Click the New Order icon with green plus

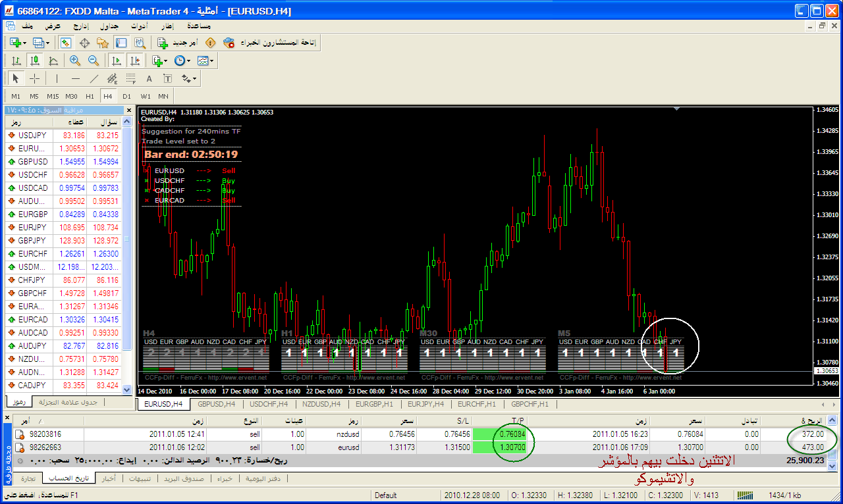(163, 43)
